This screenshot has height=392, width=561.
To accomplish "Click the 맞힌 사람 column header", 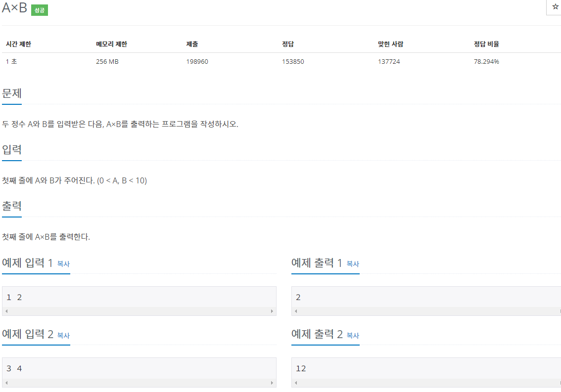I will pyautogui.click(x=391, y=44).
